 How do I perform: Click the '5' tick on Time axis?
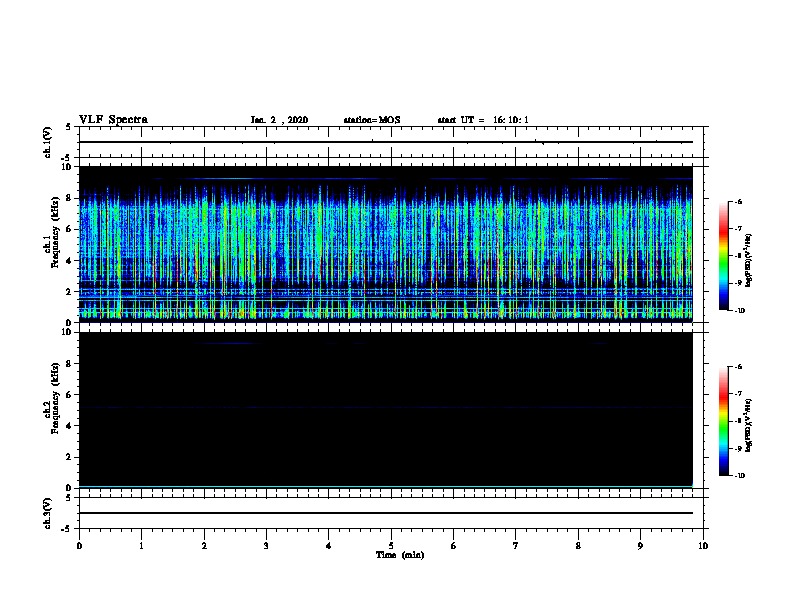391,546
